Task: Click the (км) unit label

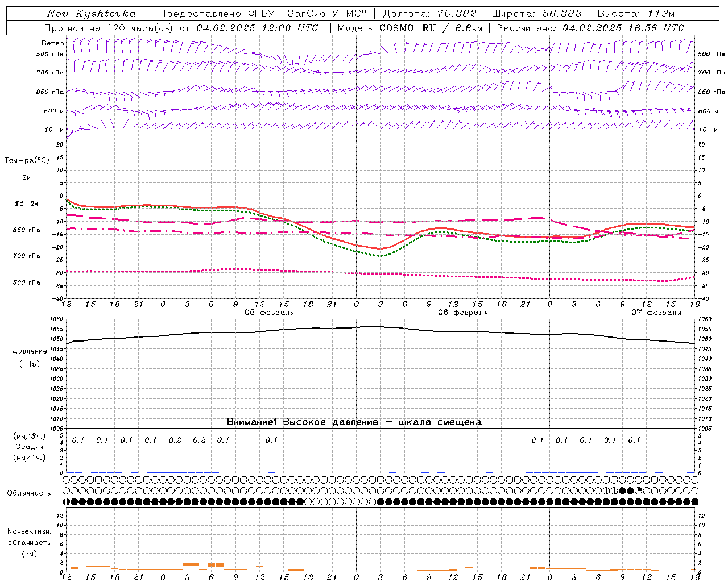Action: (30, 554)
